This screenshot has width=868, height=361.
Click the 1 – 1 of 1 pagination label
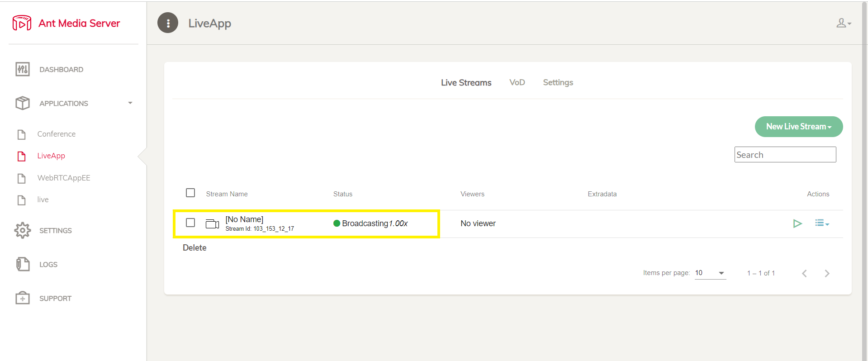(761, 273)
